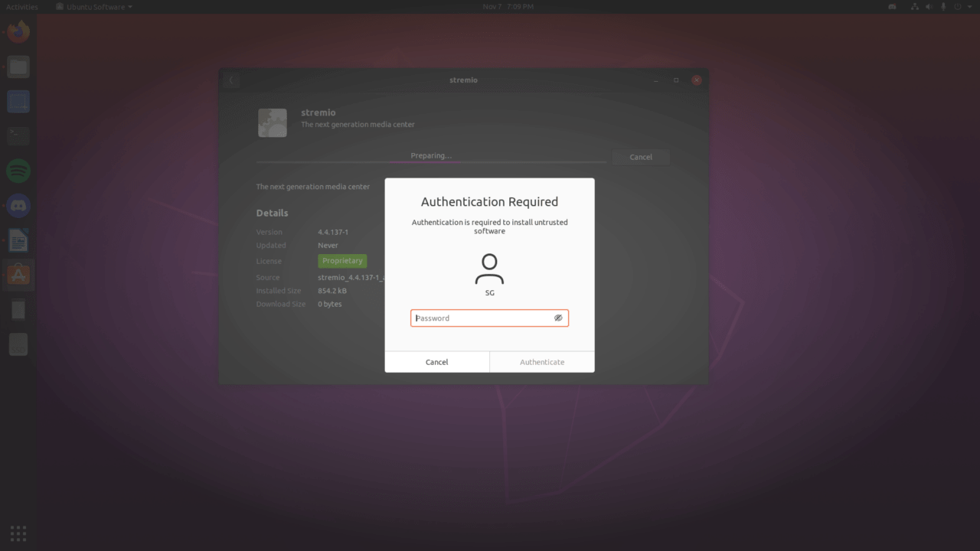
Task: Go back using the header back arrow
Action: (x=231, y=80)
